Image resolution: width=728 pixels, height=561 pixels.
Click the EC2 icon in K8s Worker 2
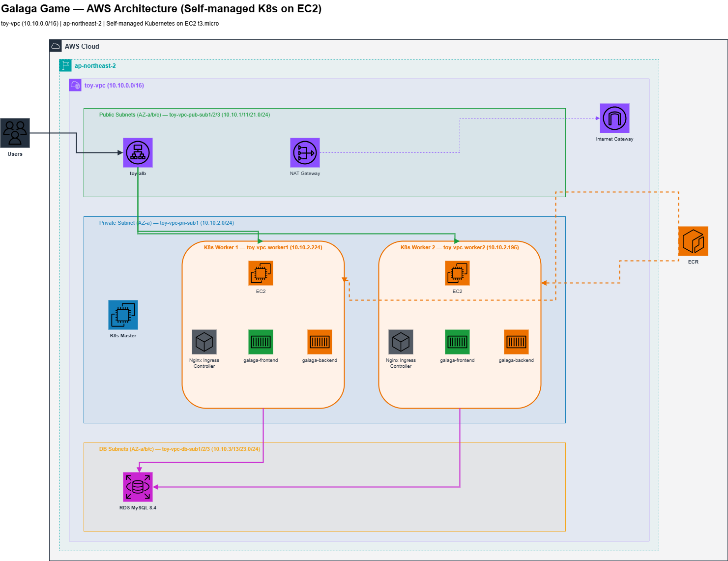(457, 273)
